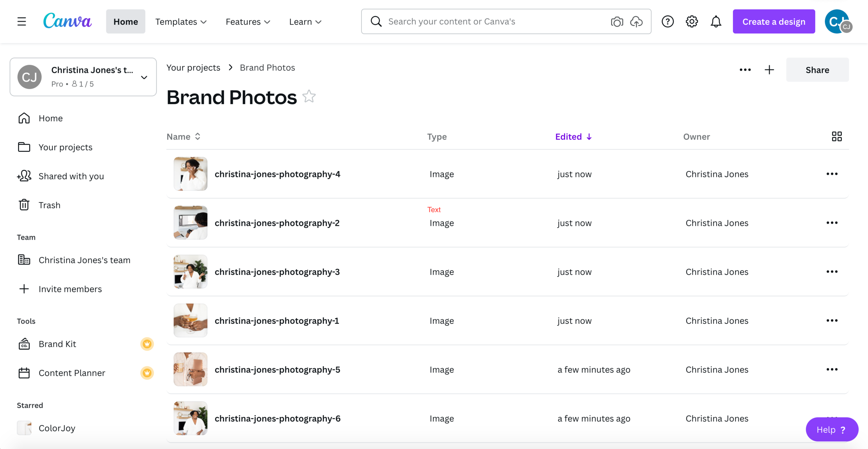The width and height of the screenshot is (868, 449).
Task: Open christina-jones-photography-3 thumbnail
Action: point(190,272)
